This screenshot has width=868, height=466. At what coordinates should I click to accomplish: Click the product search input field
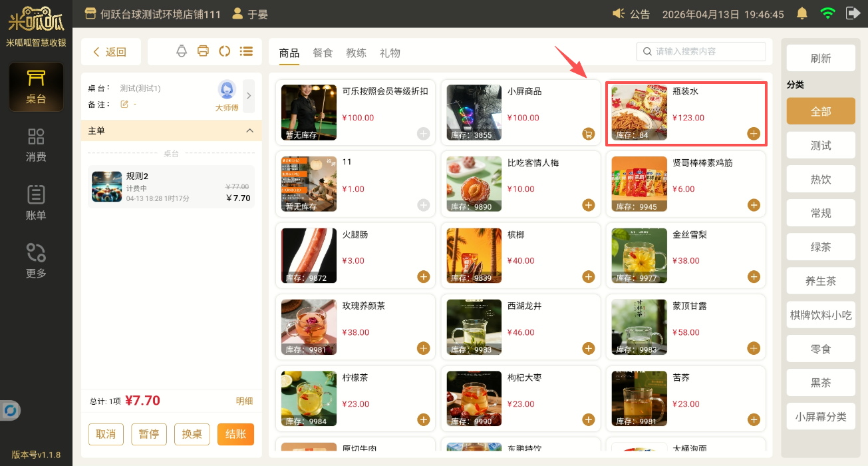705,51
